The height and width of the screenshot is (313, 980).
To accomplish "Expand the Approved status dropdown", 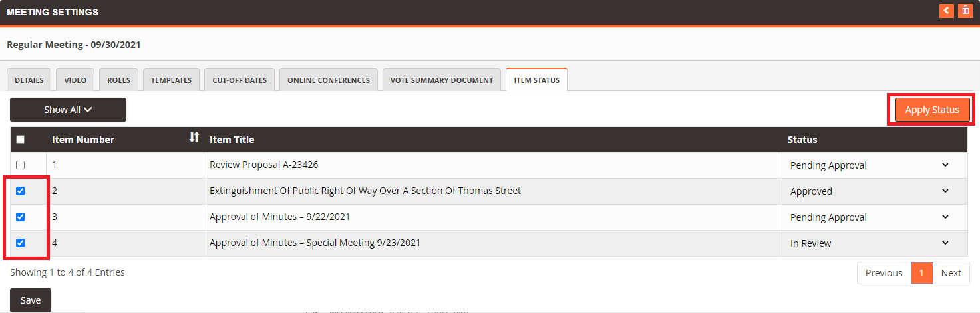I will [x=874, y=191].
